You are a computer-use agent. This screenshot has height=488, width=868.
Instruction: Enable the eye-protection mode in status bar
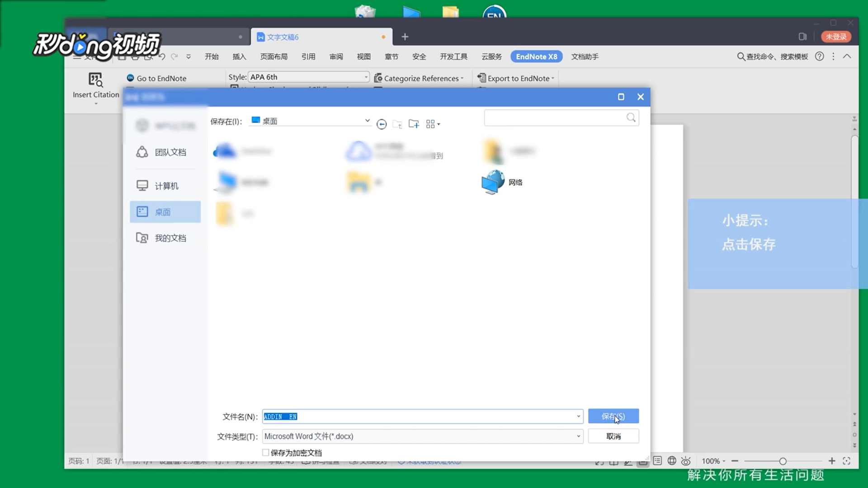(x=686, y=461)
